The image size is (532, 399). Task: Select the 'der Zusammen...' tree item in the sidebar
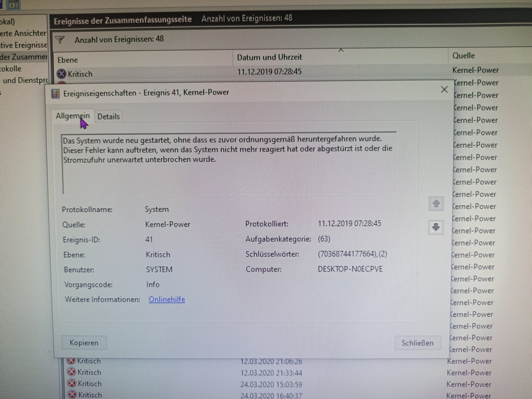pyautogui.click(x=23, y=57)
